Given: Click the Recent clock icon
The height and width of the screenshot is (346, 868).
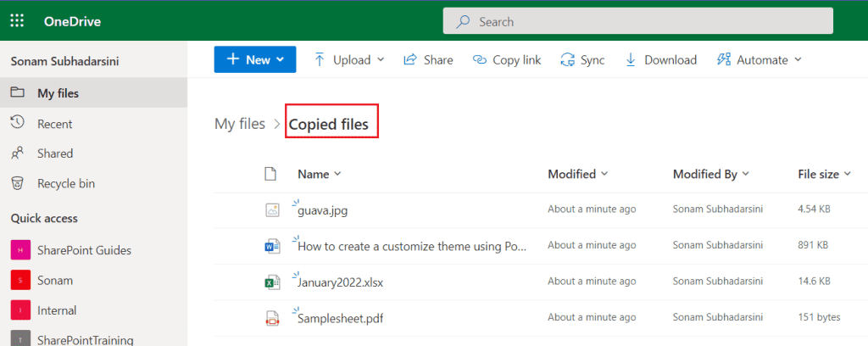Looking at the screenshot, I should [x=17, y=123].
